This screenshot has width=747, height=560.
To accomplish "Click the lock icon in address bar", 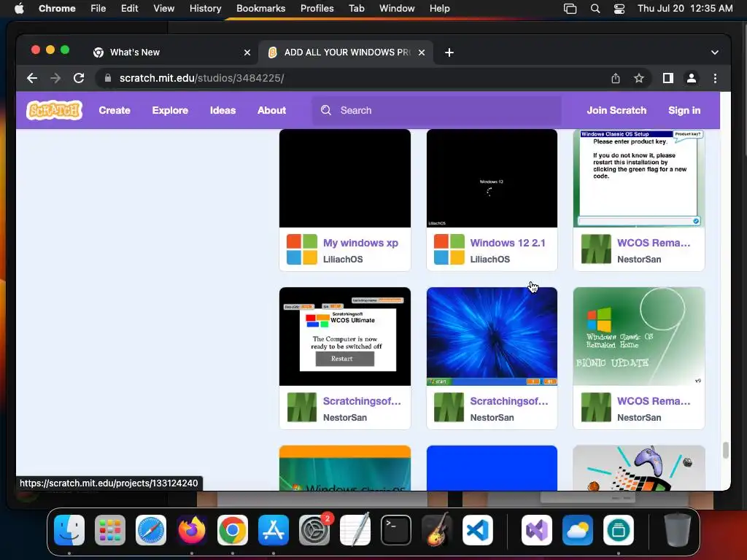I will tap(108, 78).
